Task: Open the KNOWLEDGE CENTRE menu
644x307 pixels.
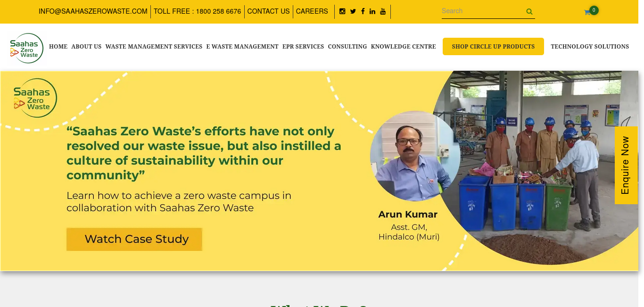Action: (404, 47)
